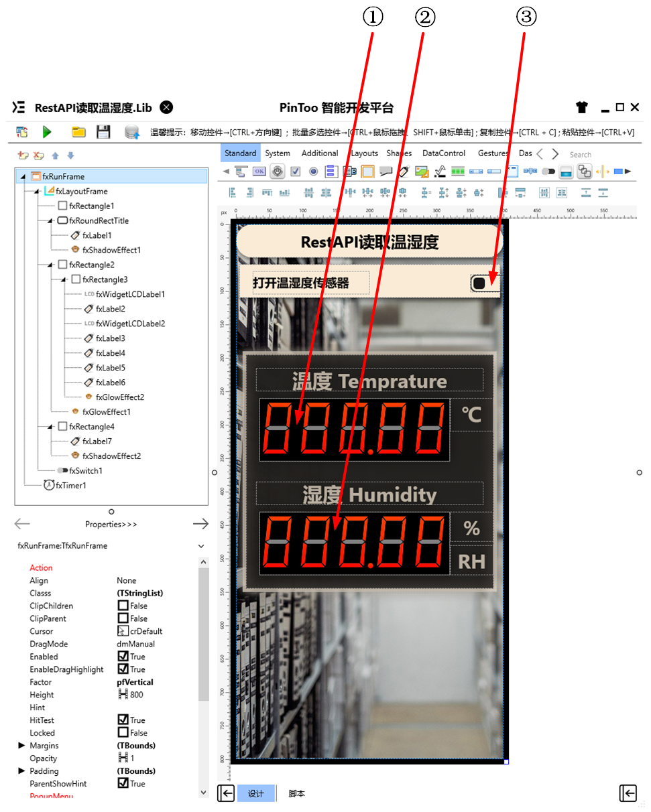Expand the Margins property
Viewport: 651px width, 812px height.
tap(22, 746)
